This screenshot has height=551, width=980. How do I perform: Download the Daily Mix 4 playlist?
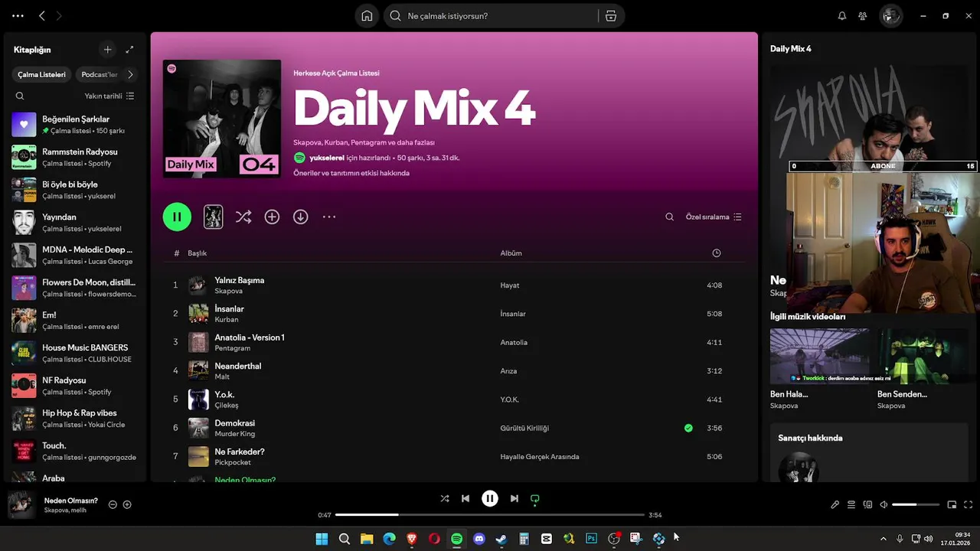pyautogui.click(x=301, y=217)
